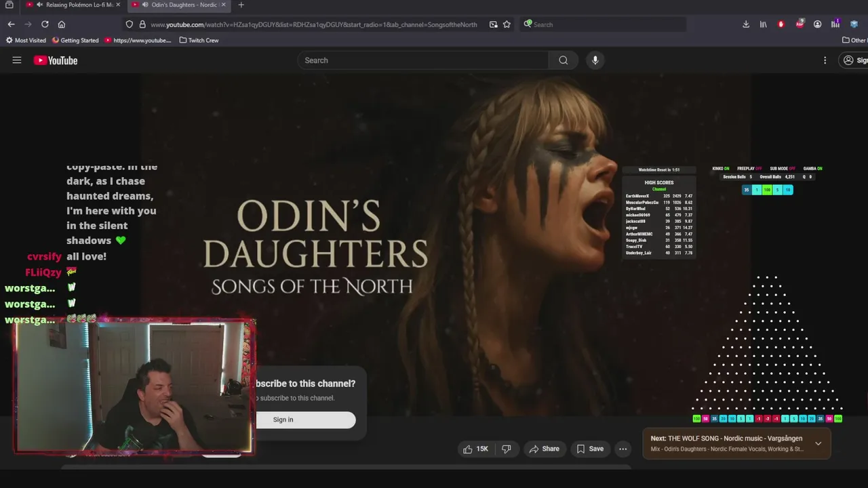
Task: Click the Soapy_Dish high score row
Action: pyautogui.click(x=659, y=240)
